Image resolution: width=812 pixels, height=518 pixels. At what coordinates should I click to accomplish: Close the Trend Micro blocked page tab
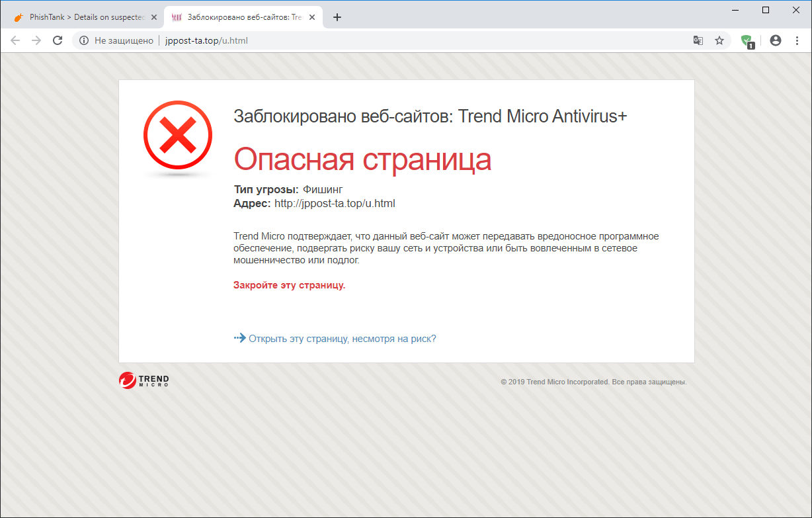tap(312, 17)
